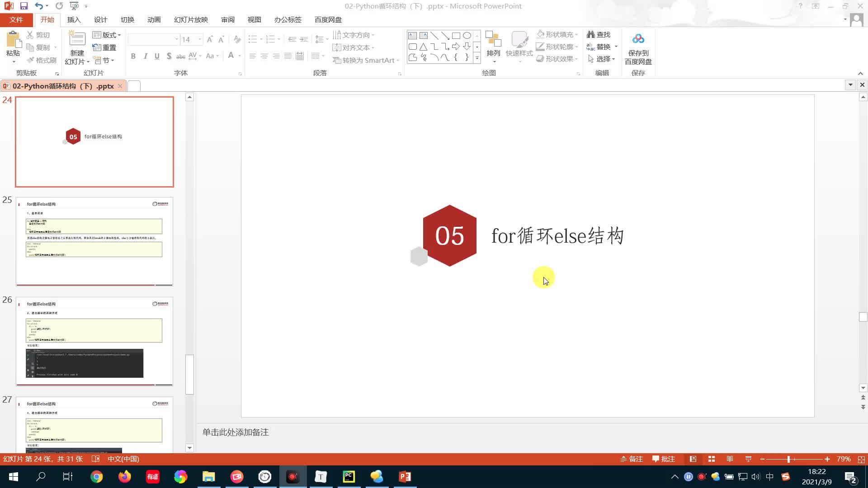Switch to the Animations (动画) ribbon tab
This screenshot has width=868, height=488.
pos(154,20)
